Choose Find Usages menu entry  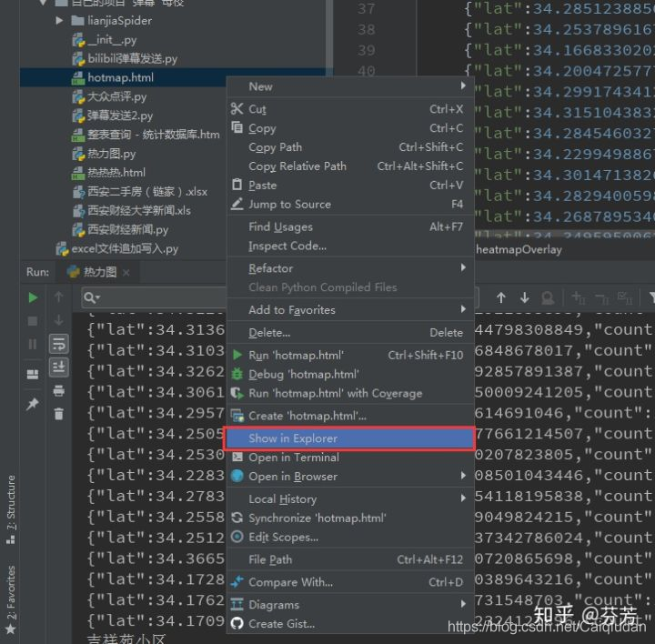click(350, 226)
